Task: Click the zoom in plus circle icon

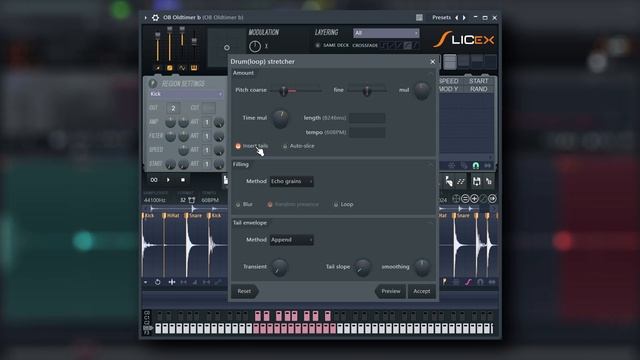Action: click(474, 199)
